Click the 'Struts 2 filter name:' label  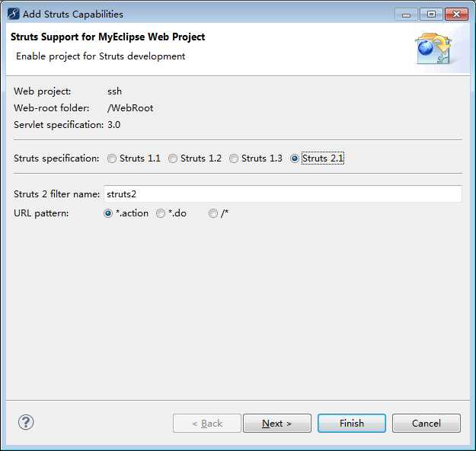pyautogui.click(x=57, y=194)
